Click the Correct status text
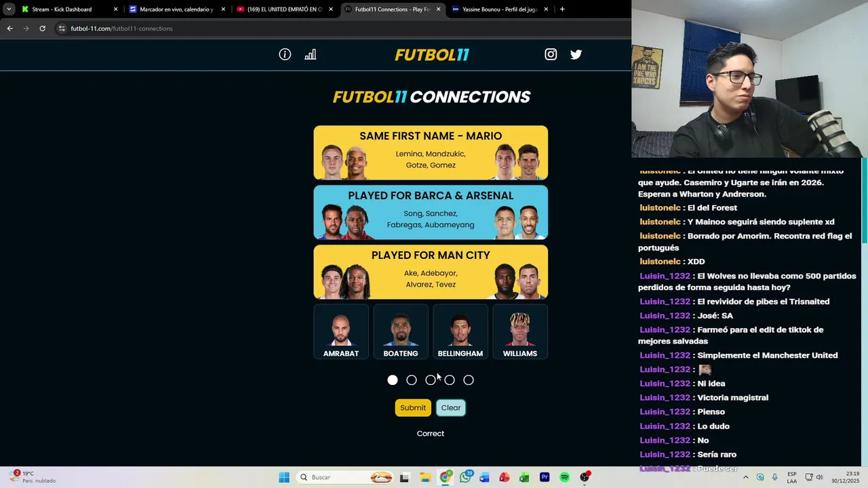This screenshot has height=488, width=868. coord(431,434)
